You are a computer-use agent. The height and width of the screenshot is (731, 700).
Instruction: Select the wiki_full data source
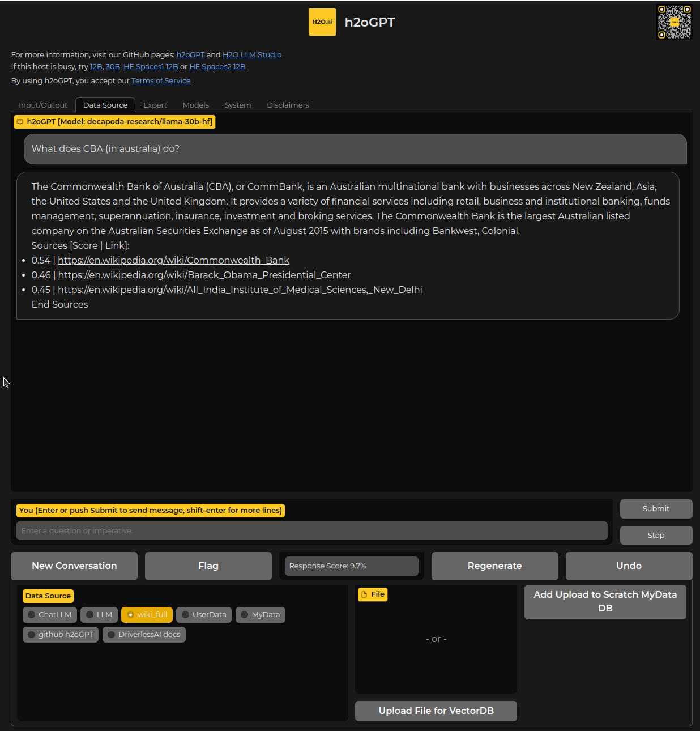tap(147, 614)
